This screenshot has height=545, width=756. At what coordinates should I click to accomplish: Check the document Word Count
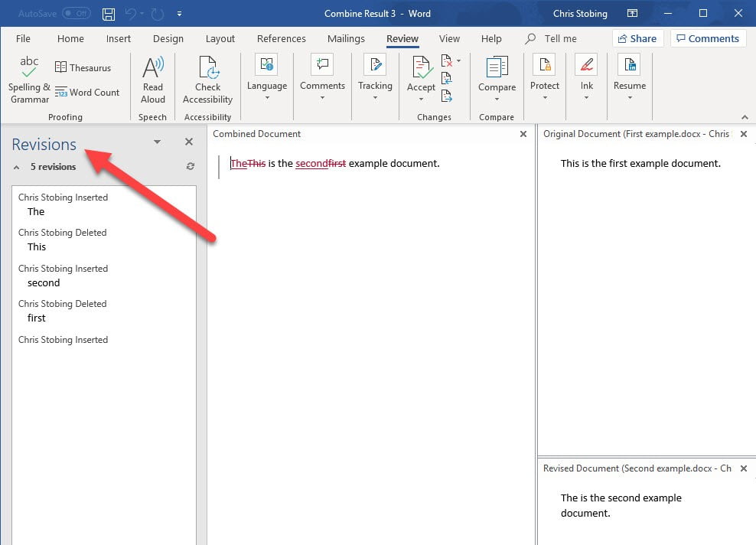pyautogui.click(x=89, y=93)
